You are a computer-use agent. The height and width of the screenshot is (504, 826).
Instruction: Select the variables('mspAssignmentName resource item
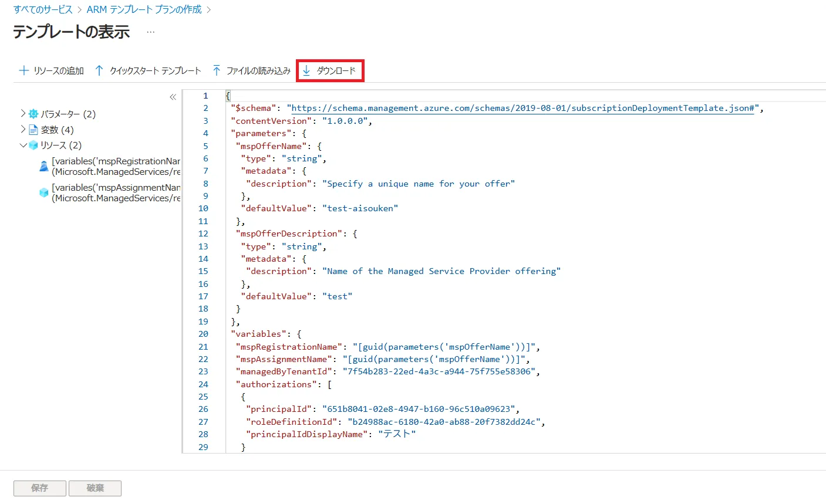[116, 192]
